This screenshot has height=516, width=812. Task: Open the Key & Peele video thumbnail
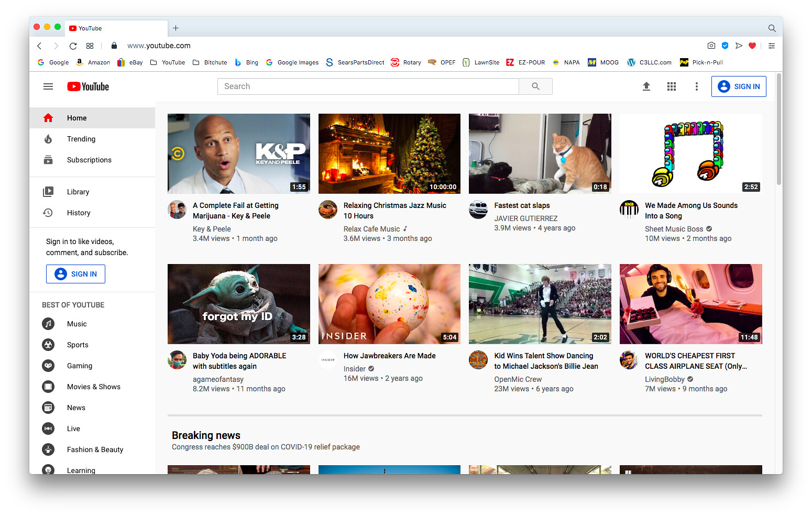[239, 153]
